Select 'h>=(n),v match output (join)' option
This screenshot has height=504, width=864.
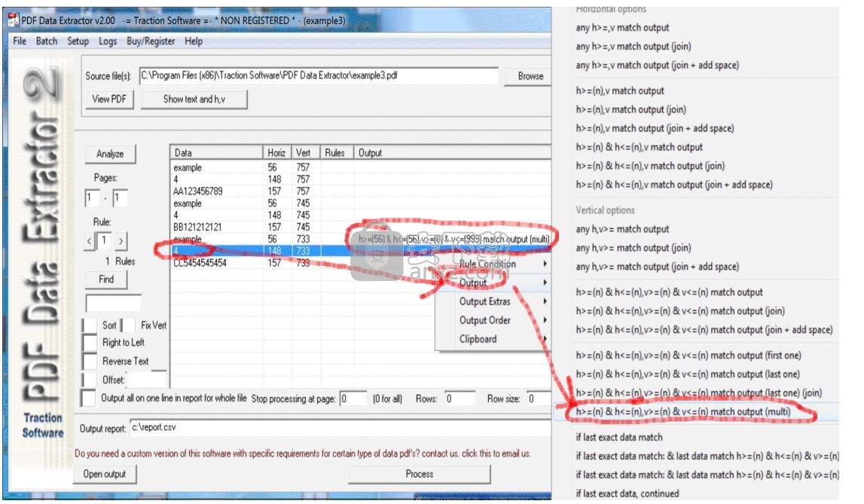tap(631, 109)
